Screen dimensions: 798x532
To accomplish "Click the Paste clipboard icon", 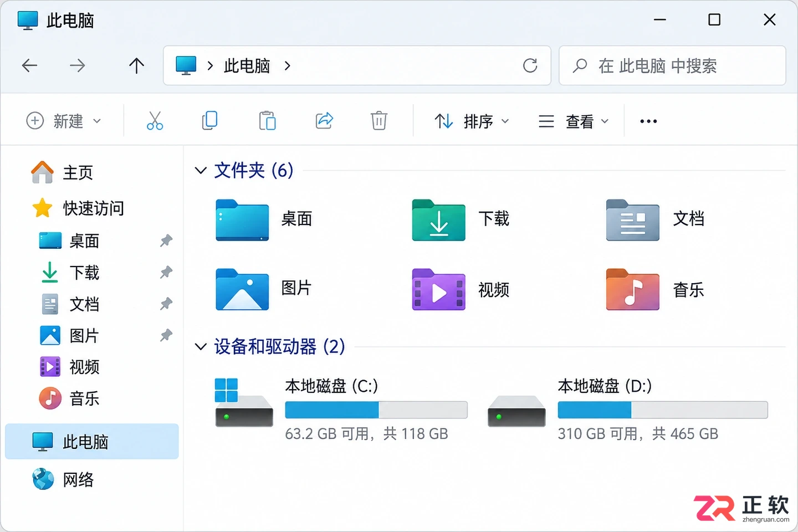I will (x=267, y=121).
